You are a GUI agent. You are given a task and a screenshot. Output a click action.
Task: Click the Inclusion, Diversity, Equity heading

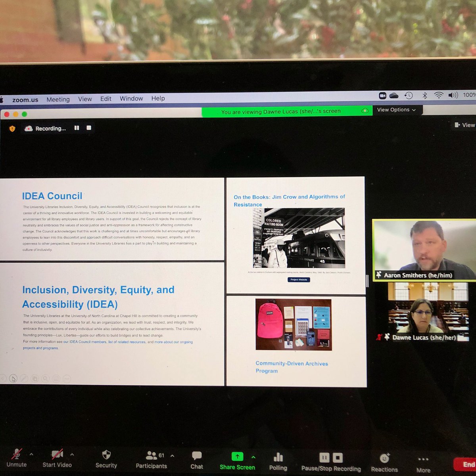98,297
